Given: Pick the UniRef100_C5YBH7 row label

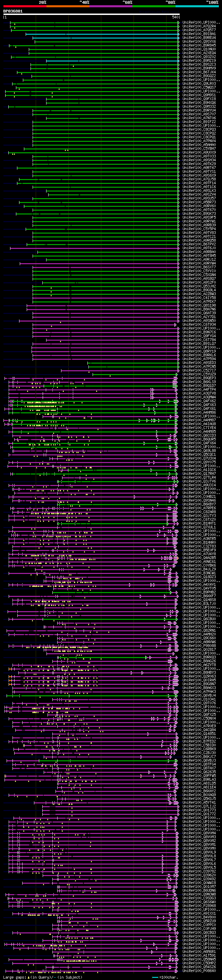Looking at the screenshot, I should [199, 148].
